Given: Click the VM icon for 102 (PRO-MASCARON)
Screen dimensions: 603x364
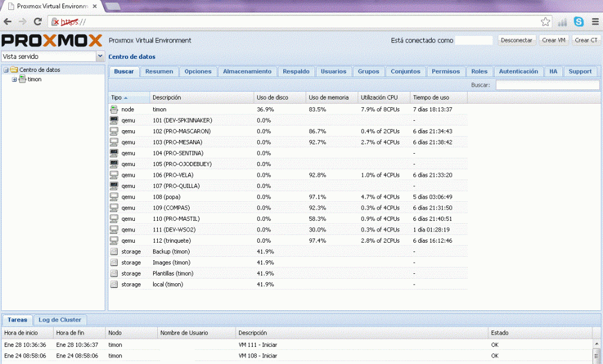Looking at the screenshot, I should pos(114,131).
